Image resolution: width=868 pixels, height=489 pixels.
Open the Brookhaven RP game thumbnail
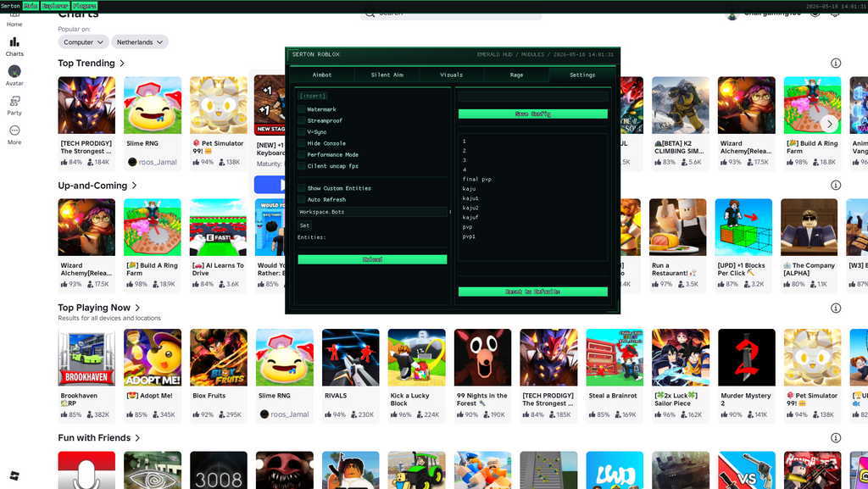pyautogui.click(x=87, y=358)
